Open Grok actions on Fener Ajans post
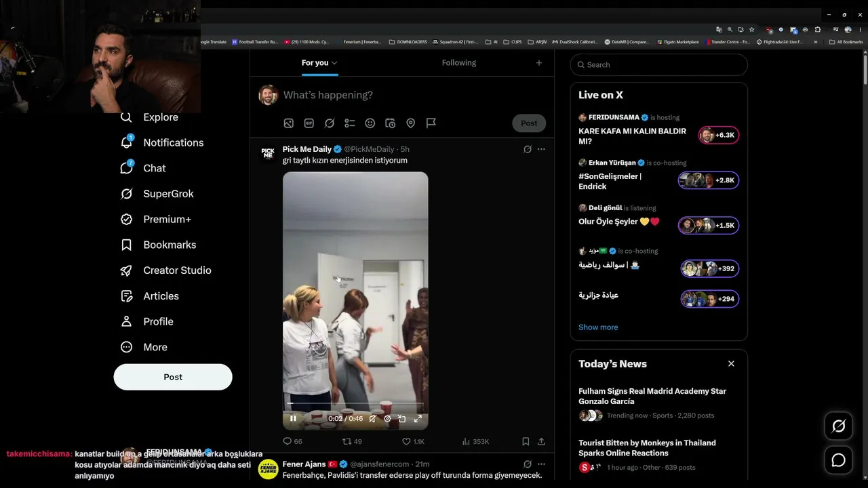 pyautogui.click(x=528, y=464)
